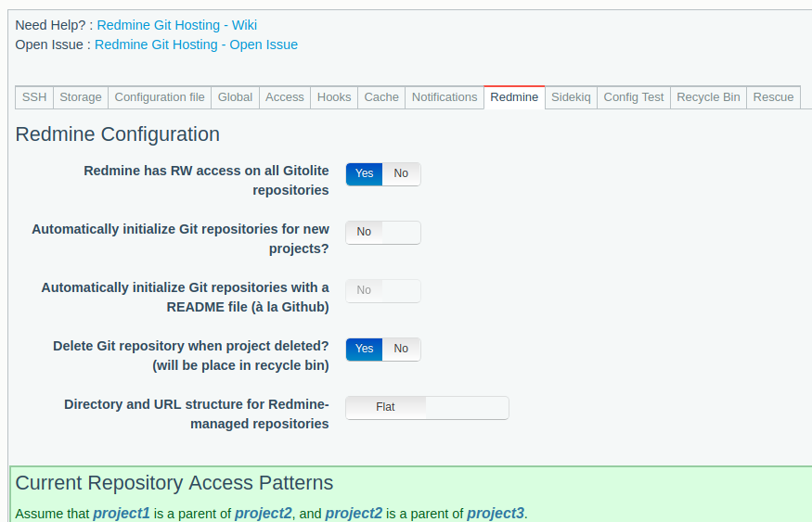This screenshot has width=812, height=522.
Task: Open the Configuration file tab
Action: (160, 97)
